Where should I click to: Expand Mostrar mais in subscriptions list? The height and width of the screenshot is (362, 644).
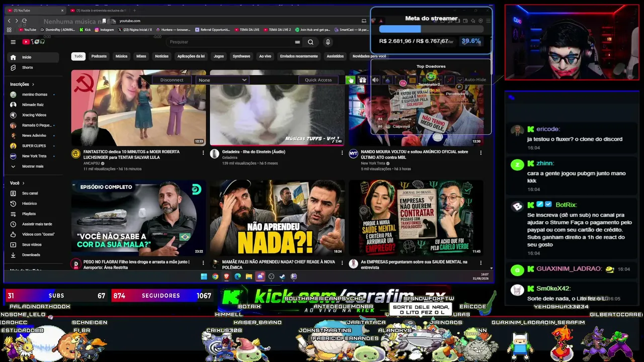coord(33,166)
